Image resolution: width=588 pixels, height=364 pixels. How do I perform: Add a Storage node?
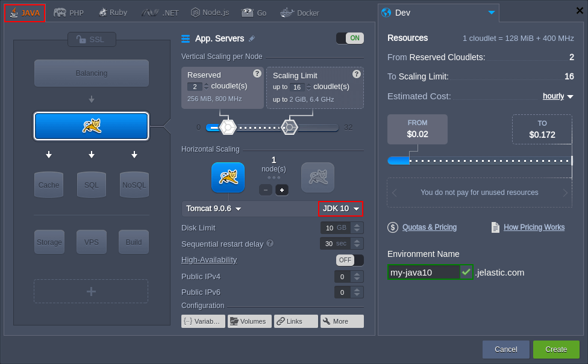(x=49, y=242)
